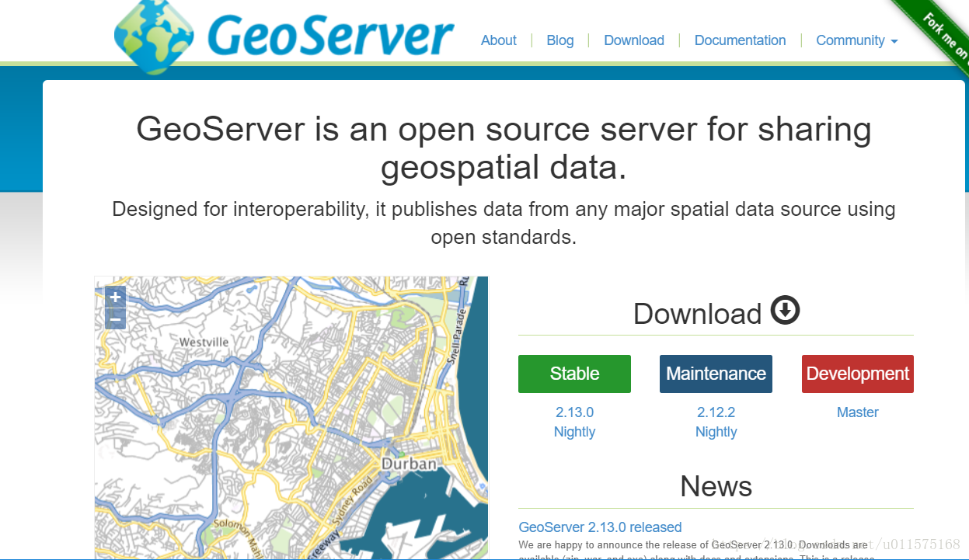This screenshot has width=969, height=560.
Task: Click the GeoServer globe logo
Action: (155, 35)
